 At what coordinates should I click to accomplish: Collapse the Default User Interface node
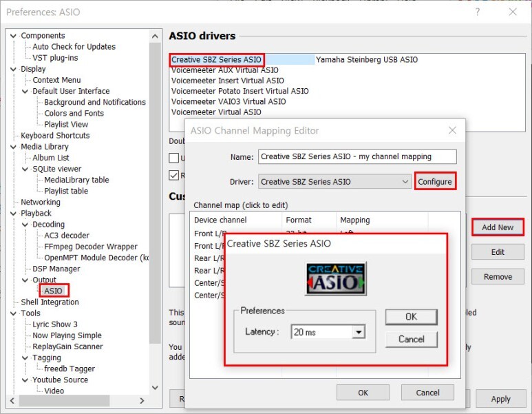point(25,91)
